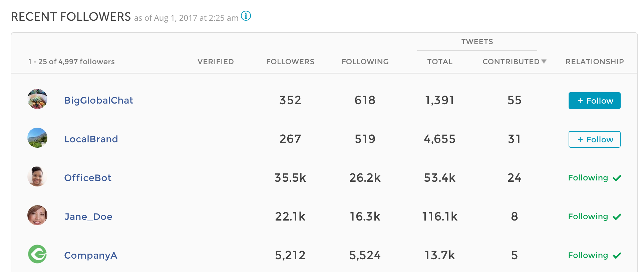This screenshot has width=644, height=272.
Task: Sort by the Following column header
Action: point(365,61)
